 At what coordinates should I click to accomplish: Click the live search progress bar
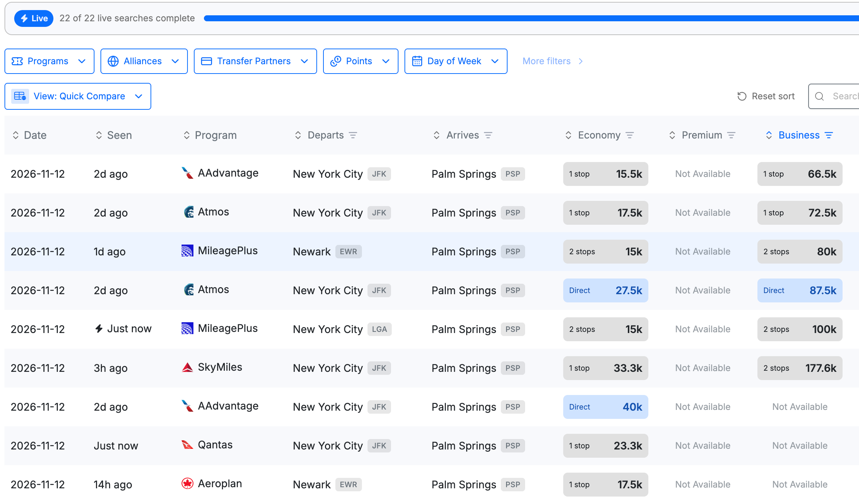click(x=531, y=18)
